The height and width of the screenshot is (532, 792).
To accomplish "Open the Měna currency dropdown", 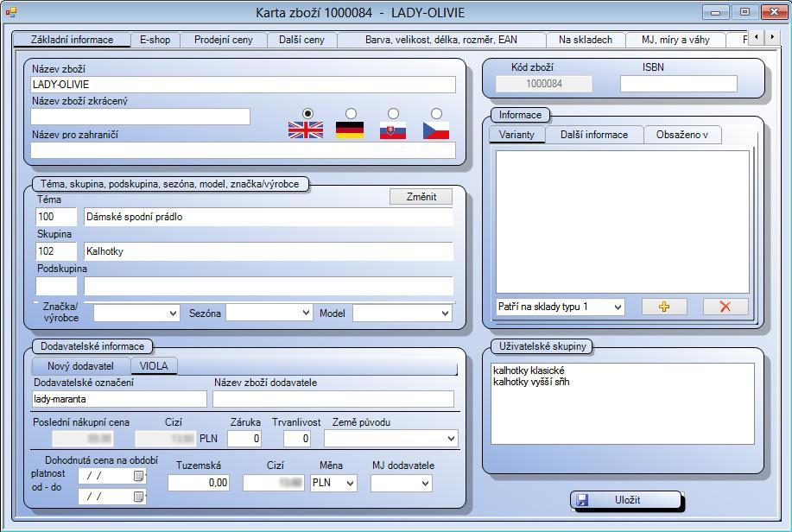I will click(350, 483).
